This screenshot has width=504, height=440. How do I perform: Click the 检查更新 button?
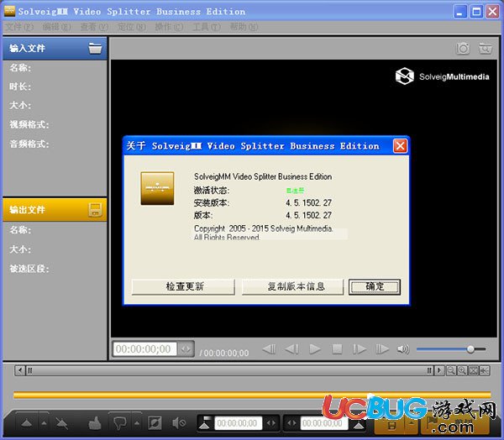(183, 286)
